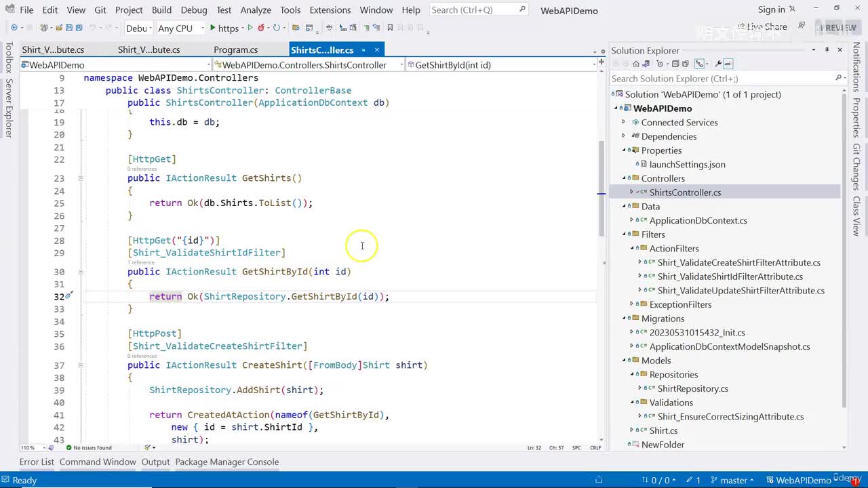Click the Hot Reload flame icon
The image size is (868, 488).
pos(262,28)
